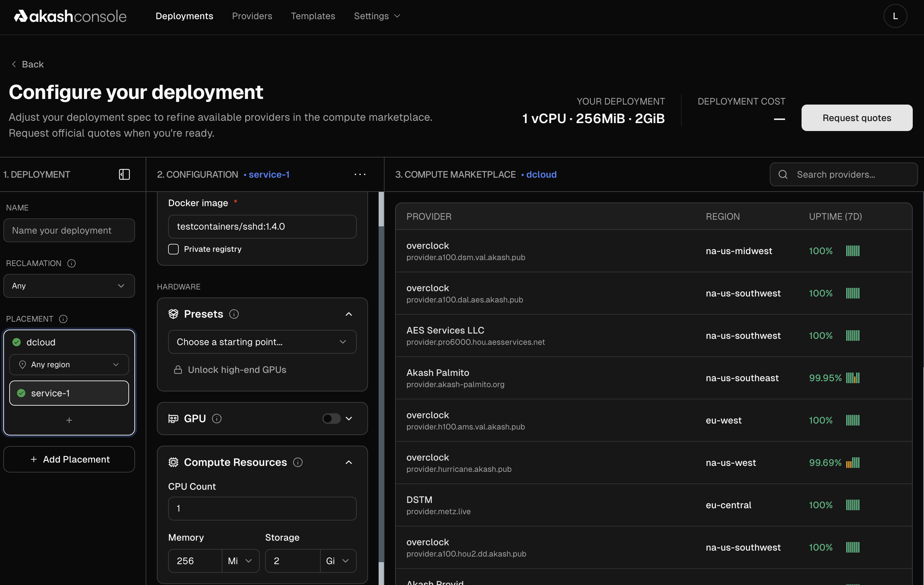Focus the Search providers field
Screen dimensions: 924x585
[844, 175]
